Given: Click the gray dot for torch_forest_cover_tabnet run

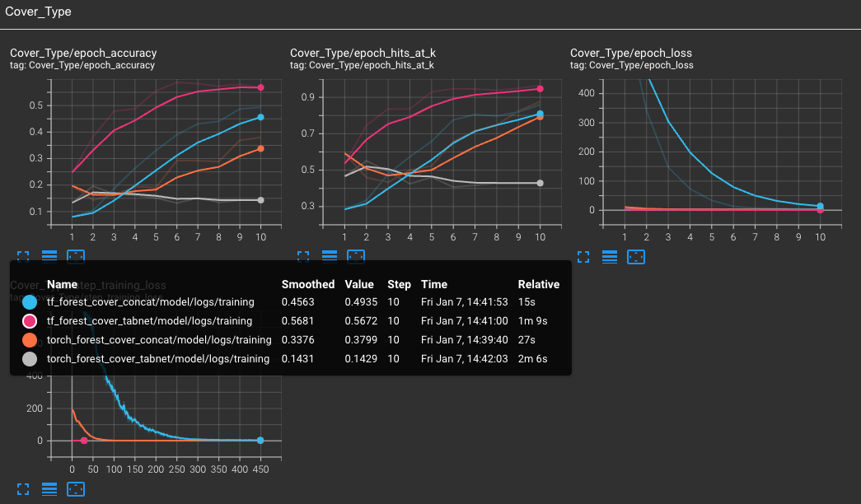Looking at the screenshot, I should 30,358.
